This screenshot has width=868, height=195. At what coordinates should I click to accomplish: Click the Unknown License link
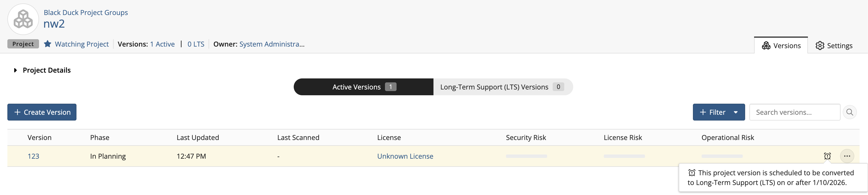pos(405,156)
